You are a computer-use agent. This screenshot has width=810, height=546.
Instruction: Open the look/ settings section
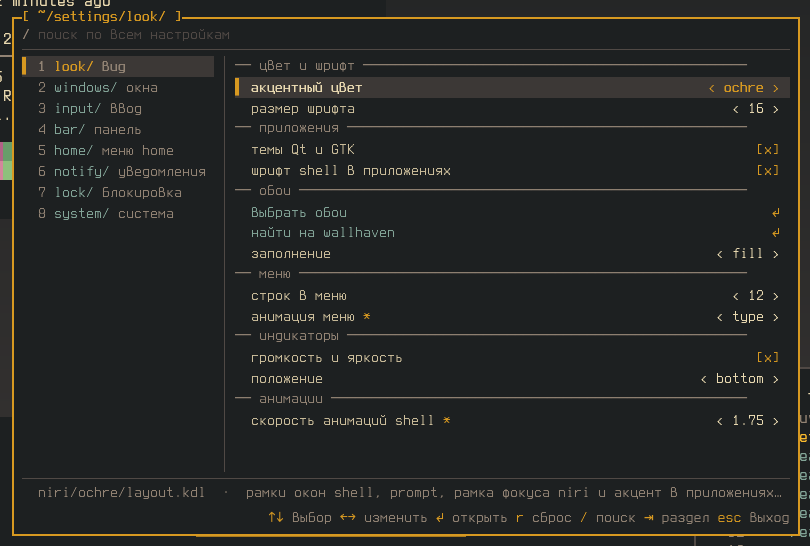[x=118, y=67]
